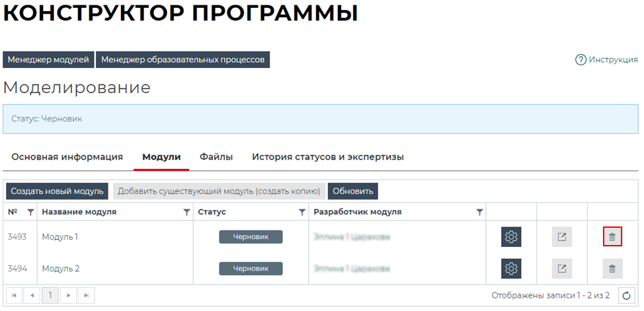Screen dimensions: 644x311
Task: Switch to Файлы tab
Action: coord(216,157)
